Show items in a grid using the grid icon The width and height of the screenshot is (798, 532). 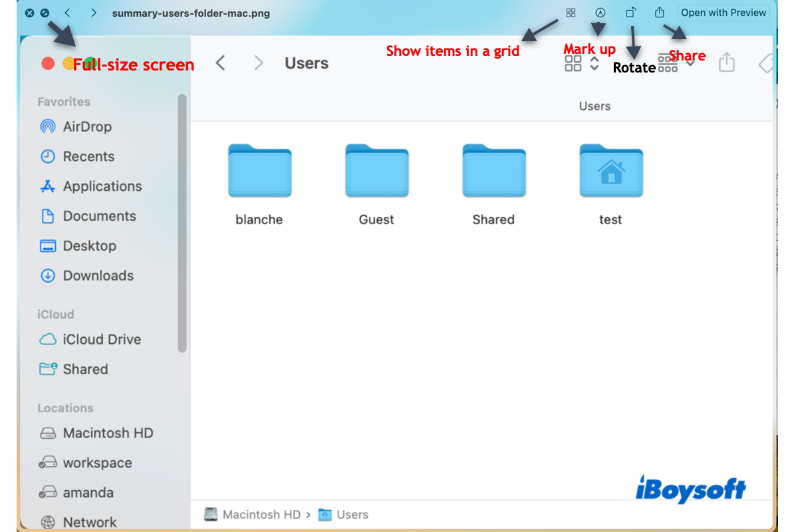coord(571,13)
